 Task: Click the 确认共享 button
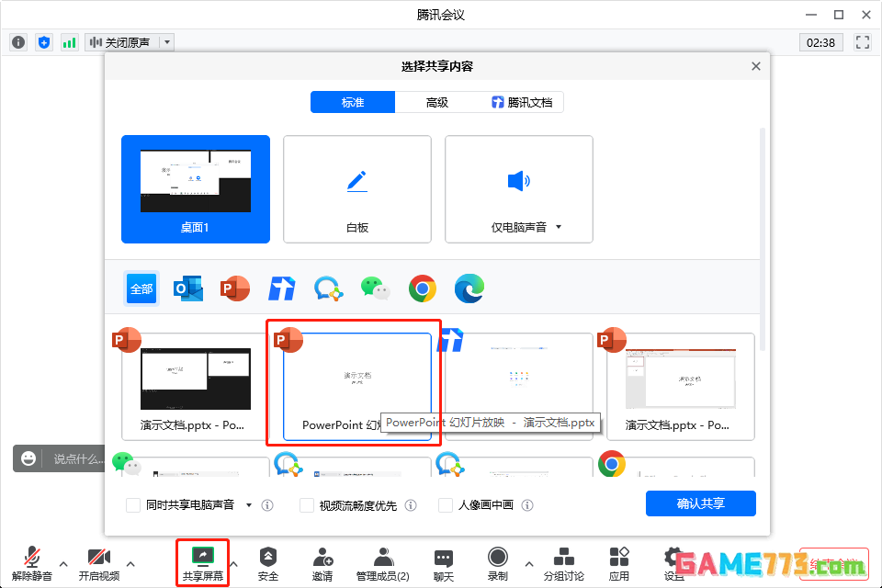[700, 503]
